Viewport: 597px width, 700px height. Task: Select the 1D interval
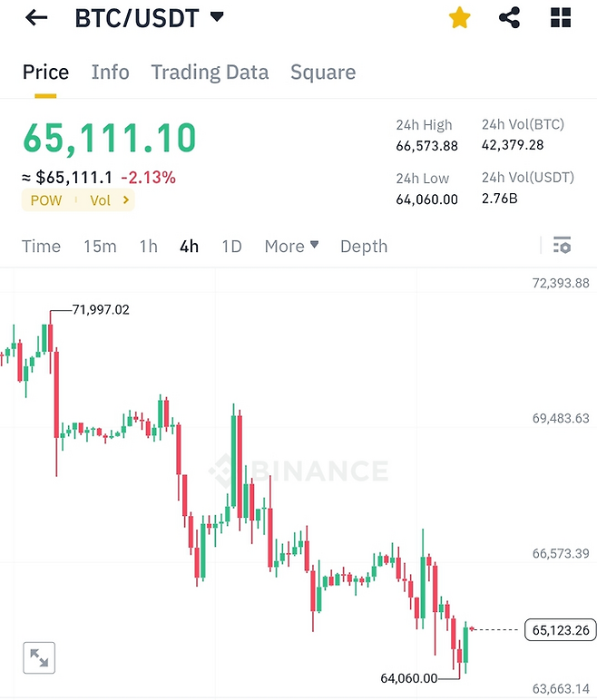pos(231,246)
